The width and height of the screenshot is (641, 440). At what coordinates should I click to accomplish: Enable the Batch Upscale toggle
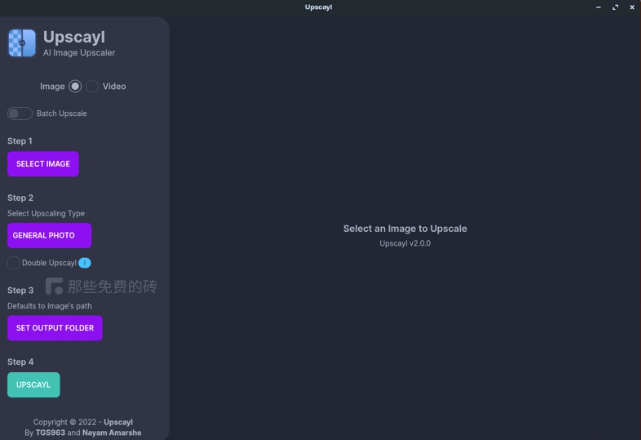(x=19, y=113)
